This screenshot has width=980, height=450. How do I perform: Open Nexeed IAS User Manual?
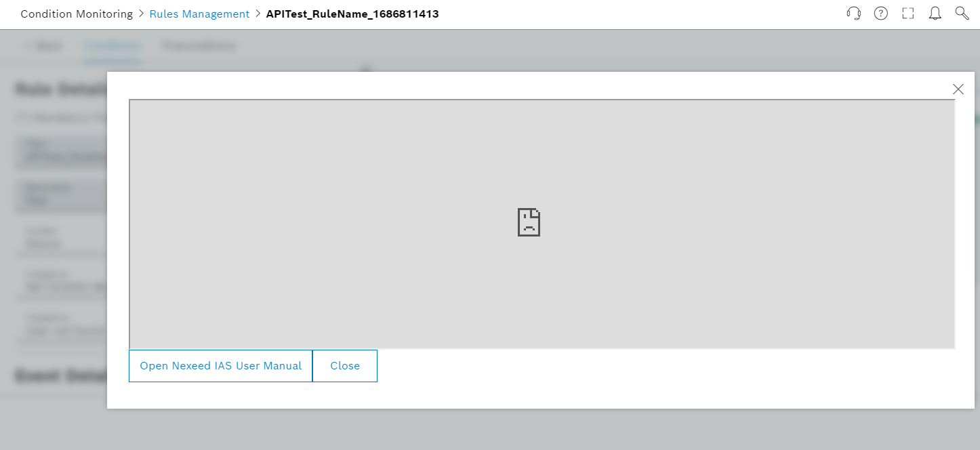(220, 366)
